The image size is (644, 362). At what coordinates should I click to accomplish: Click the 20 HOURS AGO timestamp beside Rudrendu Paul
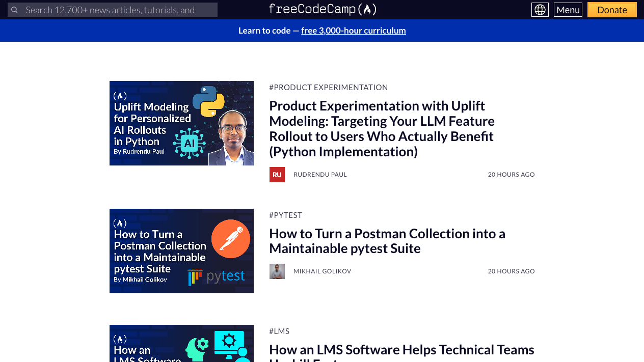tap(511, 175)
